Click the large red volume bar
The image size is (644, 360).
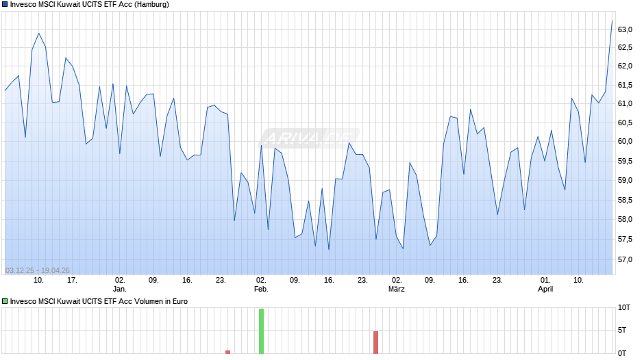[375, 342]
